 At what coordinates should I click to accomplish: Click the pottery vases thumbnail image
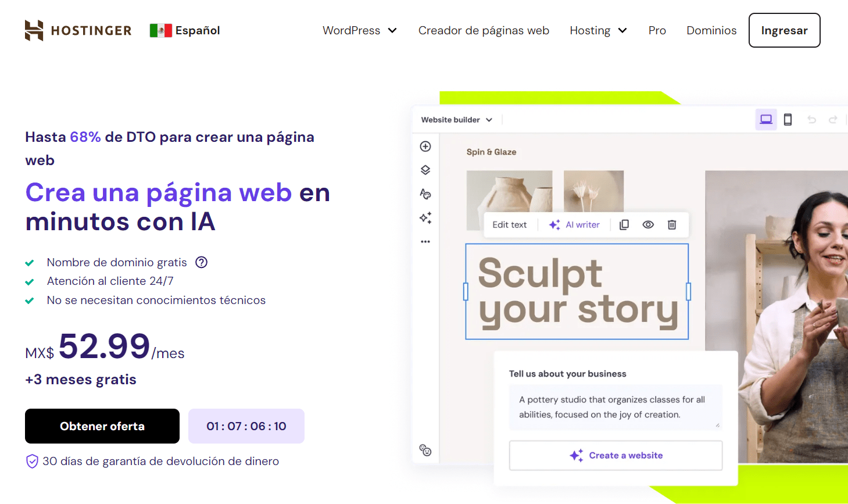[x=509, y=191]
